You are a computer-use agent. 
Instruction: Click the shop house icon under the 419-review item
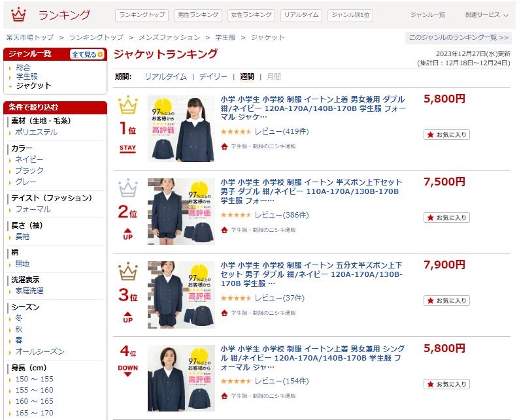224,146
